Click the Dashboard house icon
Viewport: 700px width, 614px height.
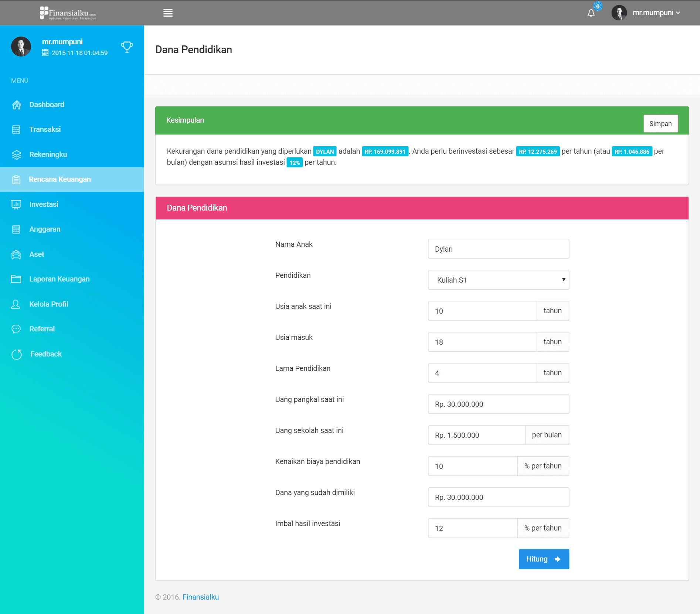(16, 105)
